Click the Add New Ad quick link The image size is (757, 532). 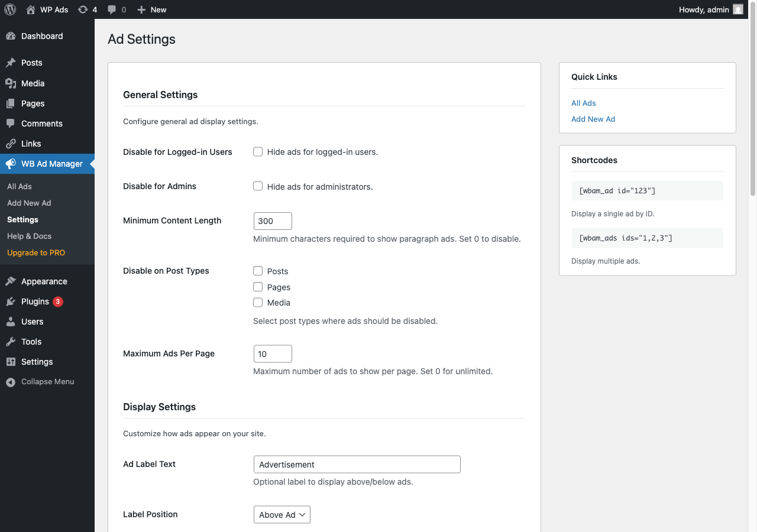593,119
